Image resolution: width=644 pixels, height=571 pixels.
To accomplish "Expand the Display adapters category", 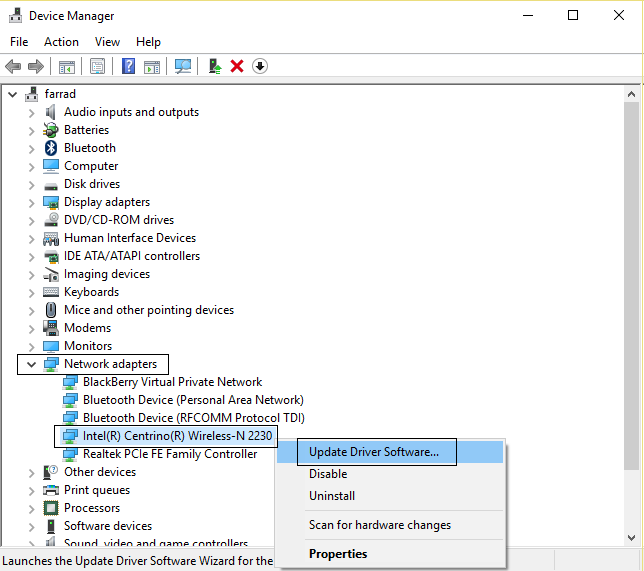I will pyautogui.click(x=31, y=202).
